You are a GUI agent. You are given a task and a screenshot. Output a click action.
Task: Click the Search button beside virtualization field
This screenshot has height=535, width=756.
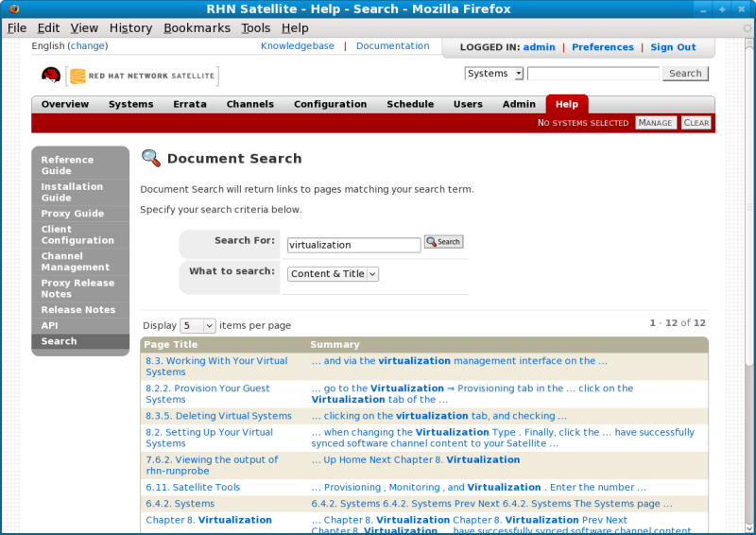[x=443, y=242]
